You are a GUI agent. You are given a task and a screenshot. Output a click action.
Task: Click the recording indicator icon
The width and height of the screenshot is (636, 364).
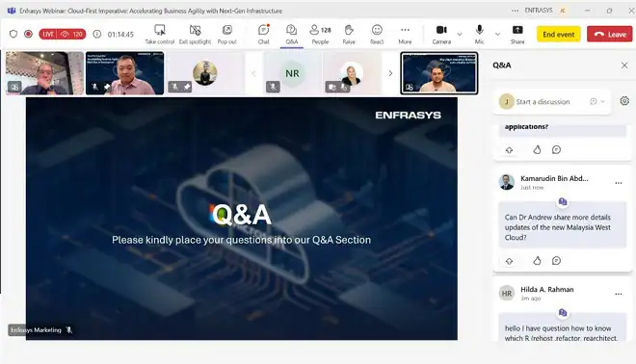(28, 34)
